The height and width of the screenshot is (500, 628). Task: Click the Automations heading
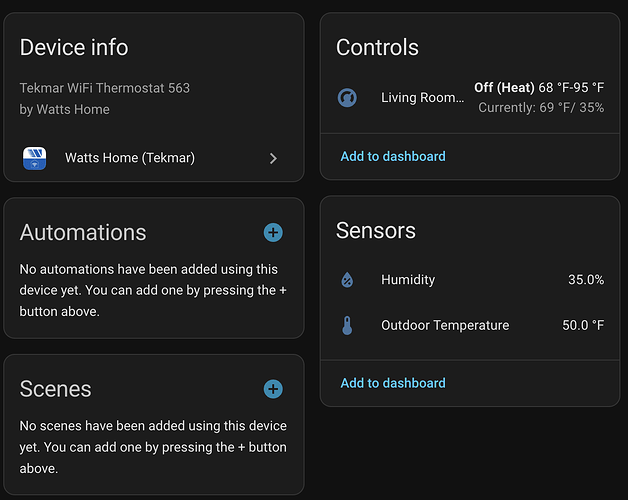coord(83,232)
